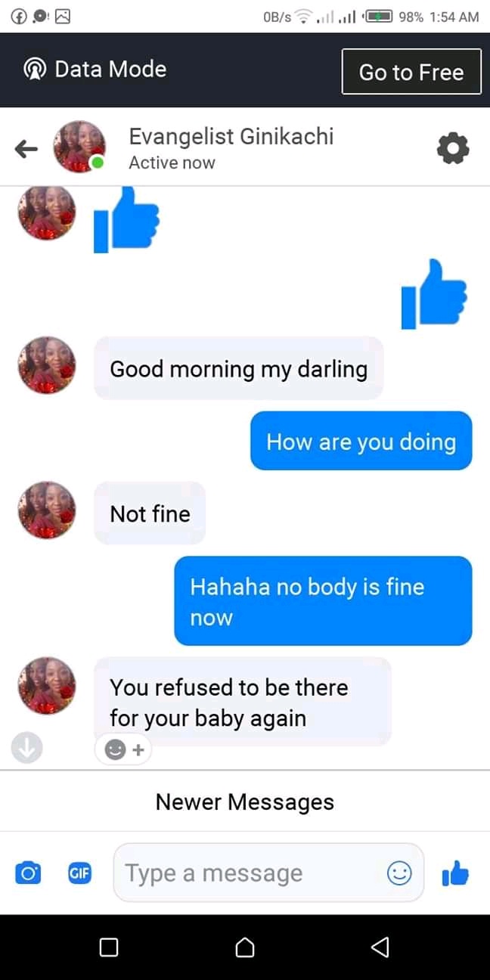Viewport: 490px width, 980px height.
Task: Tap the Android recent apps square button
Action: coord(109,947)
